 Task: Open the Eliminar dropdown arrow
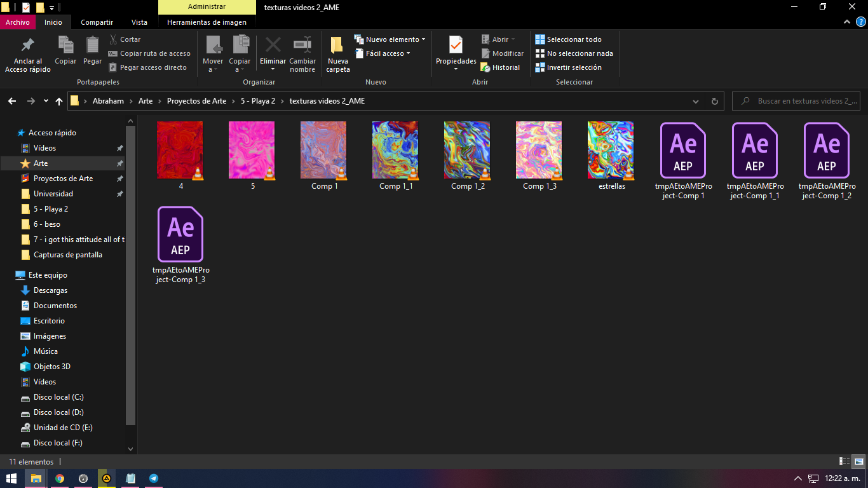pos(273,69)
